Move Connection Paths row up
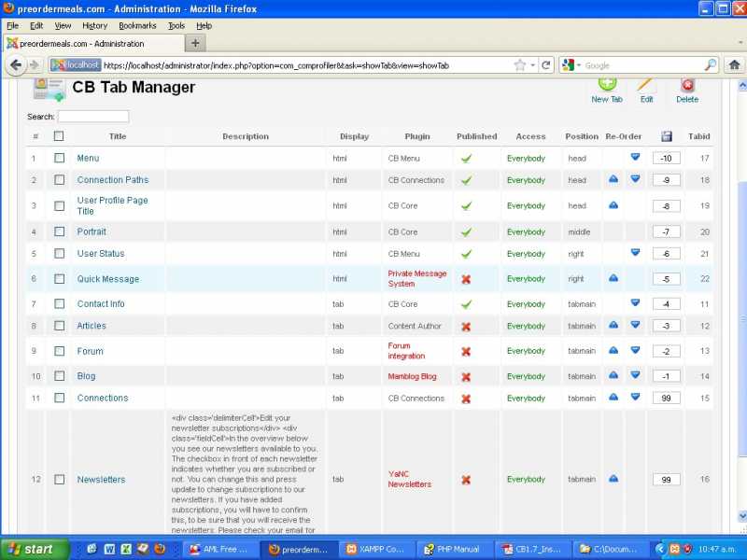Screen dimensions: 747x560 (x=613, y=178)
